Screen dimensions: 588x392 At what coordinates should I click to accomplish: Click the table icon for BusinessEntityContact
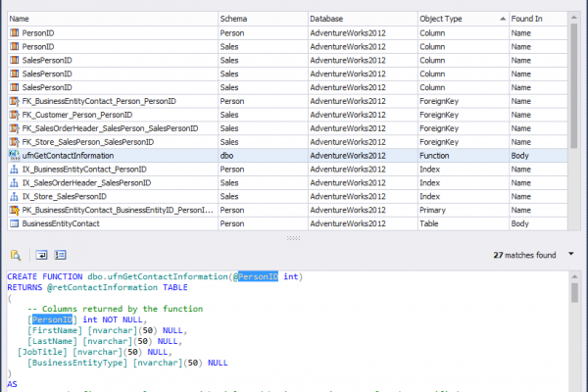[15, 223]
